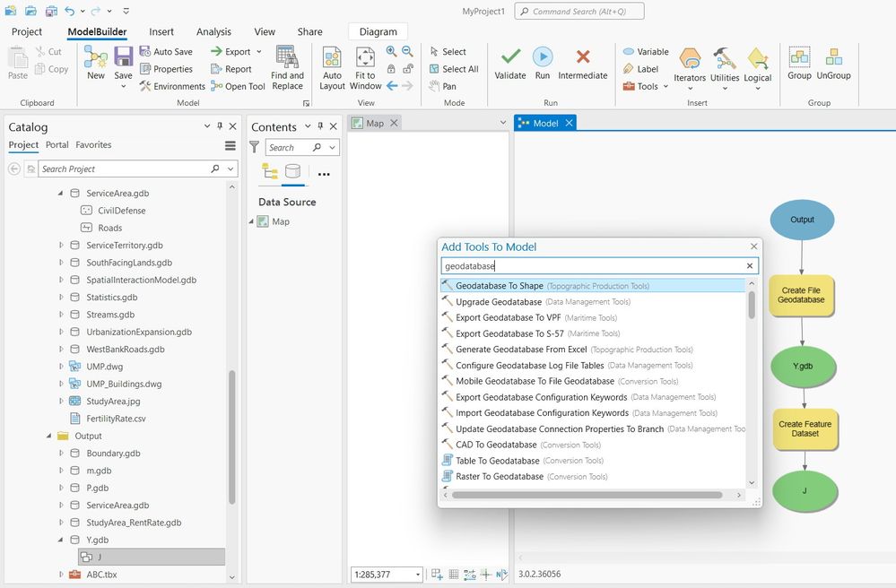Activate Pan mode
Image resolution: width=896 pixels, height=588 pixels.
pyautogui.click(x=442, y=86)
